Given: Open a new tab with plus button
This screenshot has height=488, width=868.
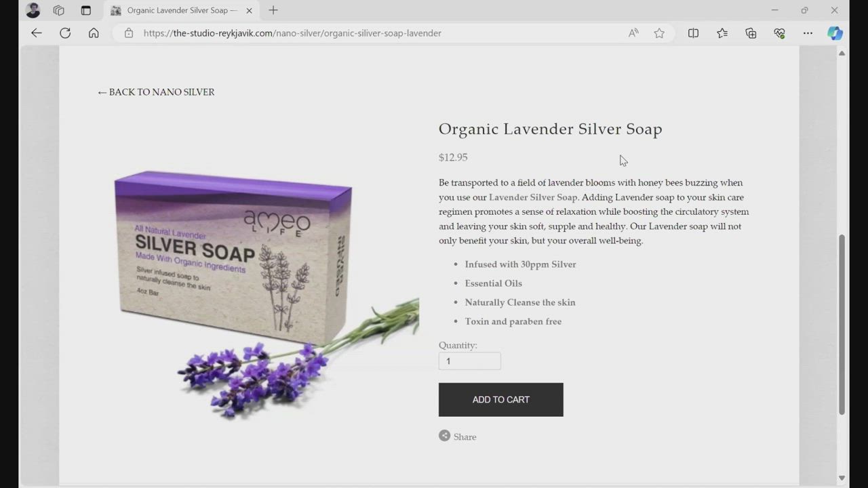Looking at the screenshot, I should (273, 10).
